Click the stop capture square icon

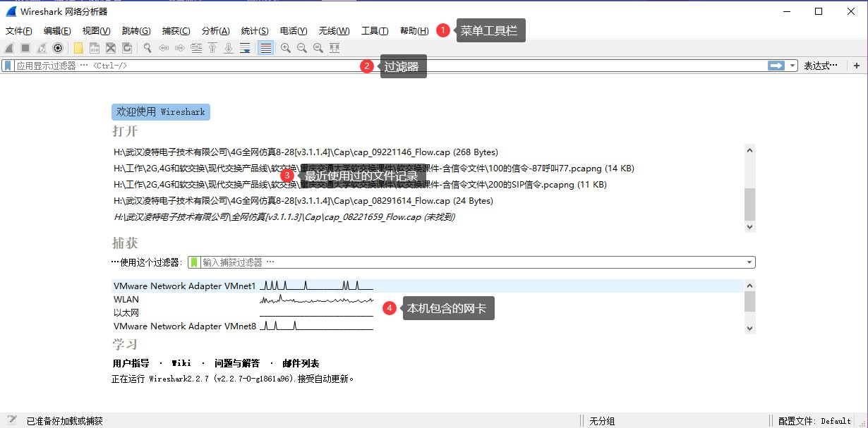tap(25, 48)
